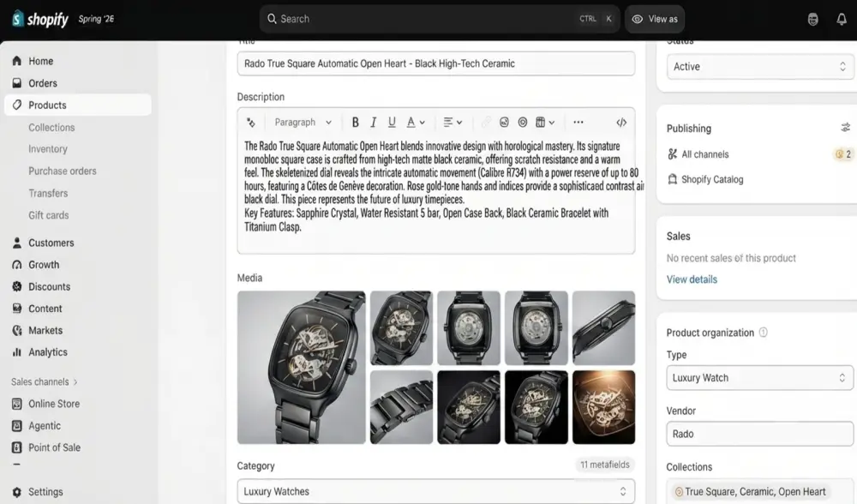Select the bracelet clasp thumbnail
Image resolution: width=857 pixels, height=504 pixels.
[x=401, y=407]
